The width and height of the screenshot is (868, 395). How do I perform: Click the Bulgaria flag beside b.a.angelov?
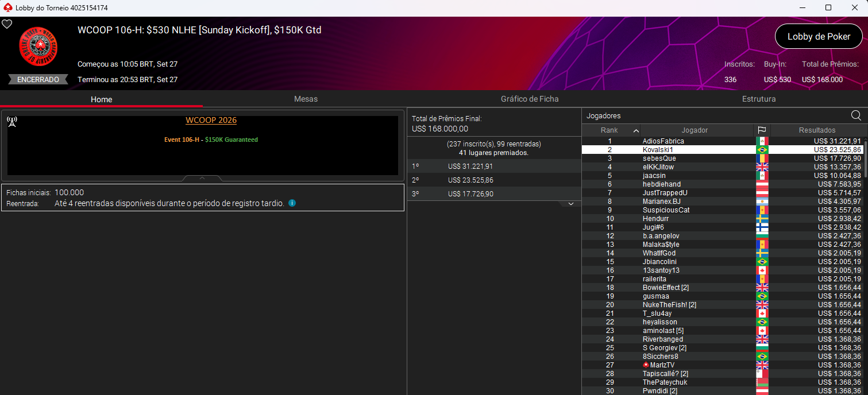click(x=762, y=236)
